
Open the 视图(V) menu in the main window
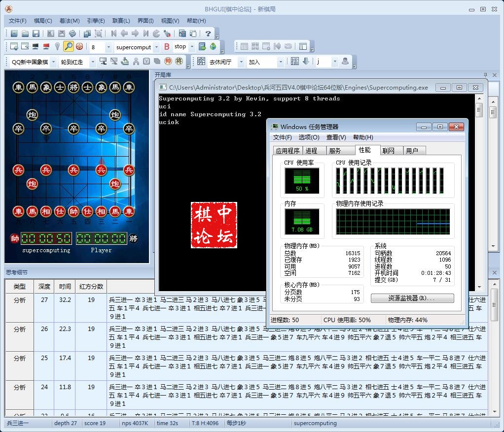170,21
